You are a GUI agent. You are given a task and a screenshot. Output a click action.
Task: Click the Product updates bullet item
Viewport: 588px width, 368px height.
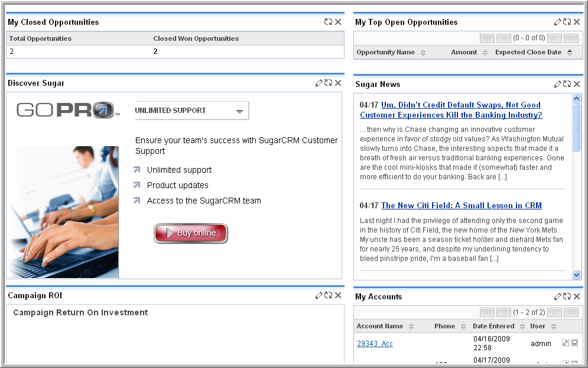click(178, 185)
